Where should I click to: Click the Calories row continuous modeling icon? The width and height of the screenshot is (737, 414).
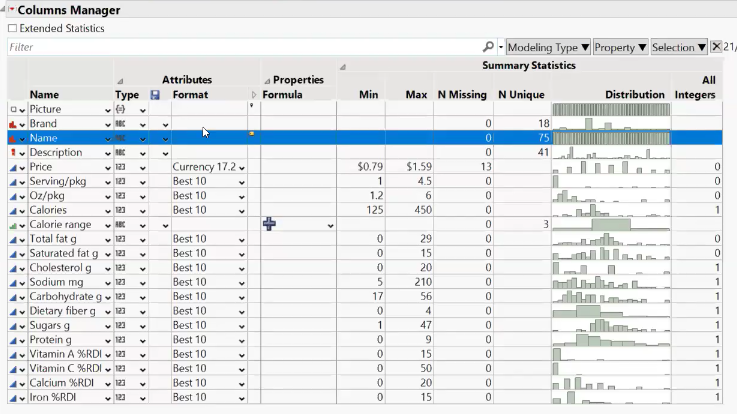click(x=13, y=211)
